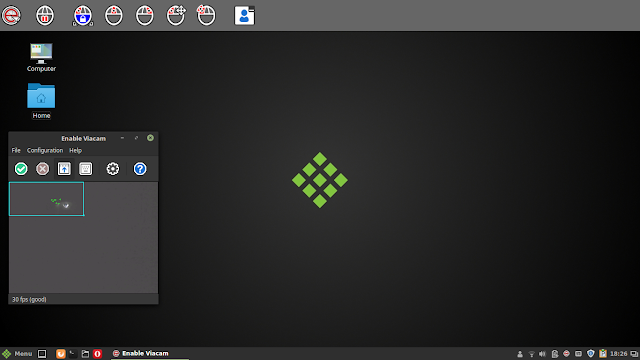Open the Home folder desktop icon
The width and height of the screenshot is (640, 360).
[x=41, y=101]
